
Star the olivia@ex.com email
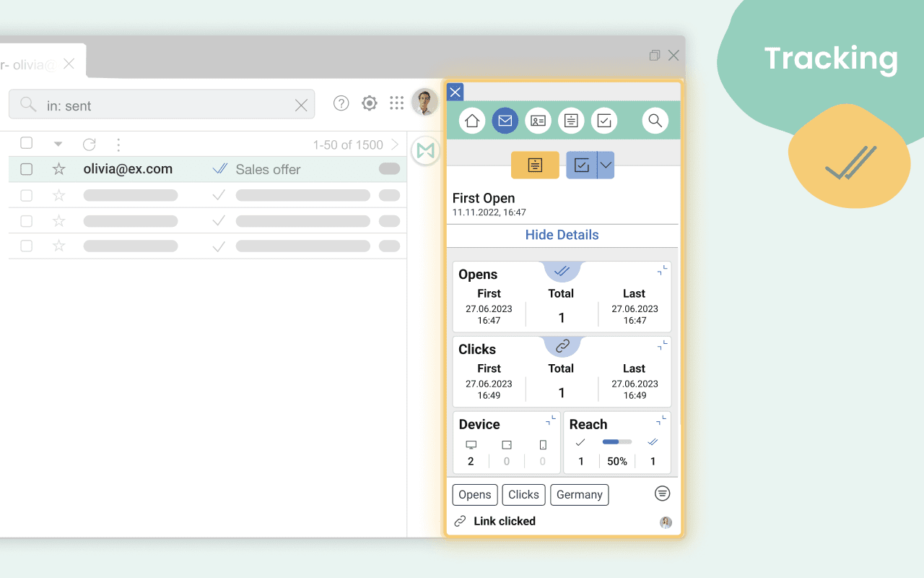click(59, 169)
